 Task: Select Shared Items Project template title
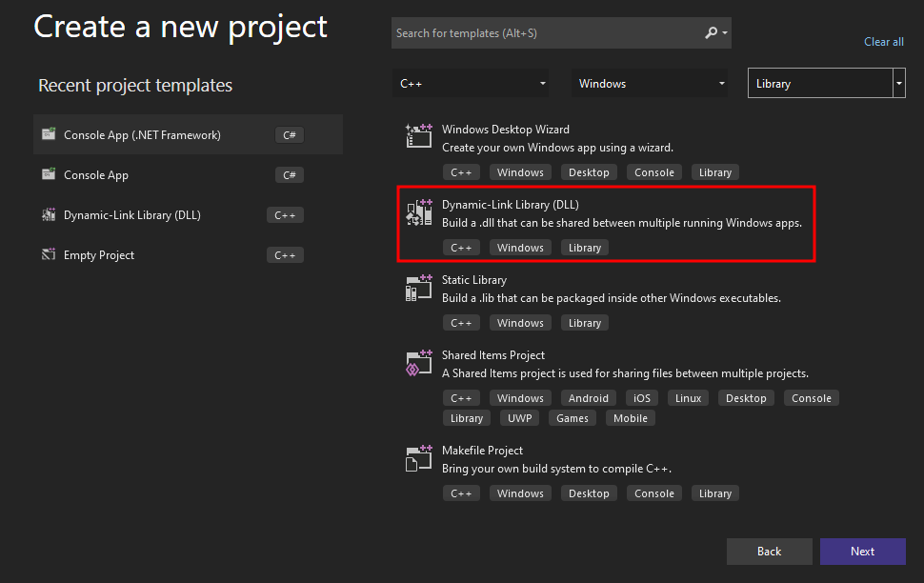(x=492, y=355)
